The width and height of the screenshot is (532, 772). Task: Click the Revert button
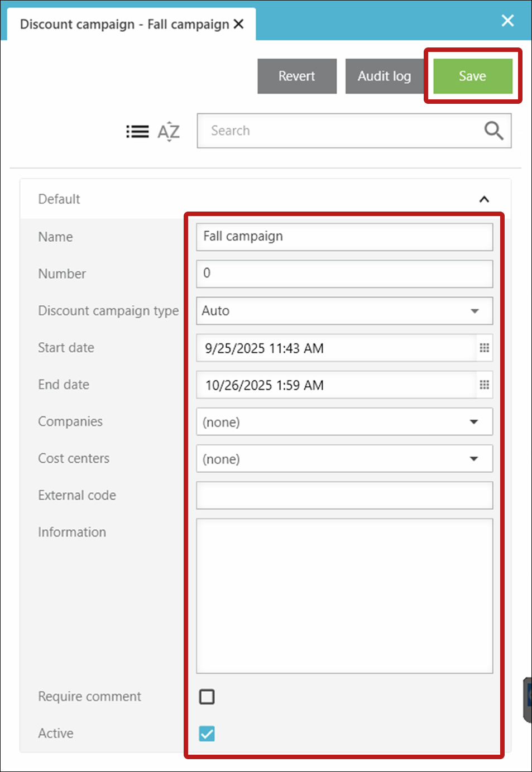(296, 76)
